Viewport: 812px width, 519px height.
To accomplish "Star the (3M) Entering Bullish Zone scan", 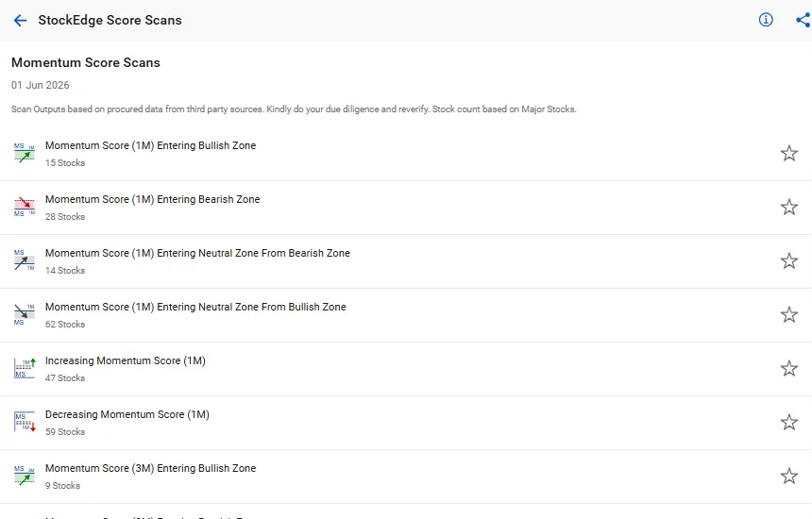I will click(x=788, y=476).
